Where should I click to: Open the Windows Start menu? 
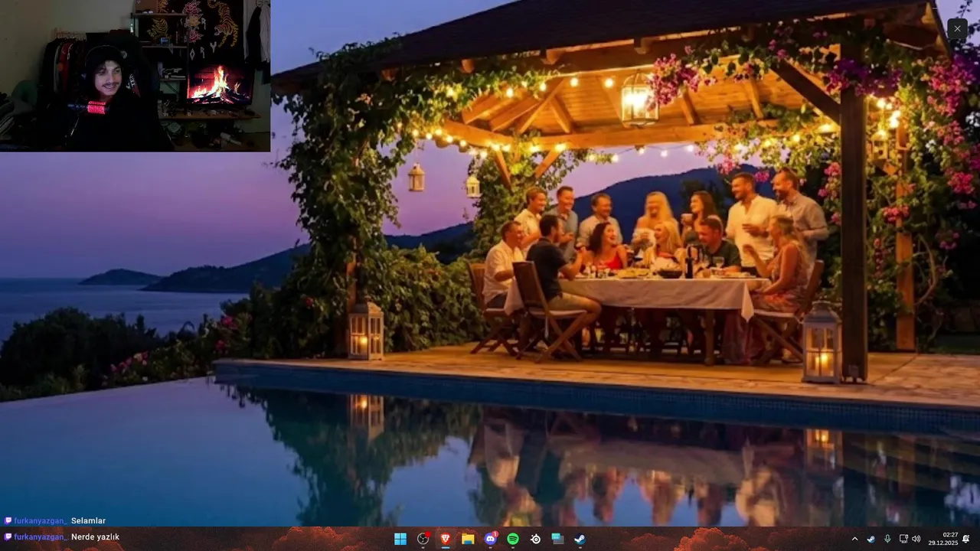[400, 539]
